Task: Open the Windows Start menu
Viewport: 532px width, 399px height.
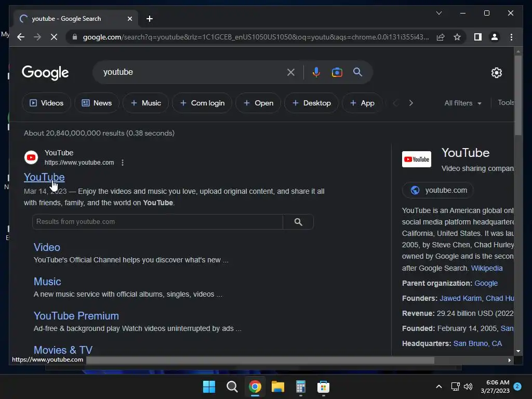Action: [x=209, y=387]
